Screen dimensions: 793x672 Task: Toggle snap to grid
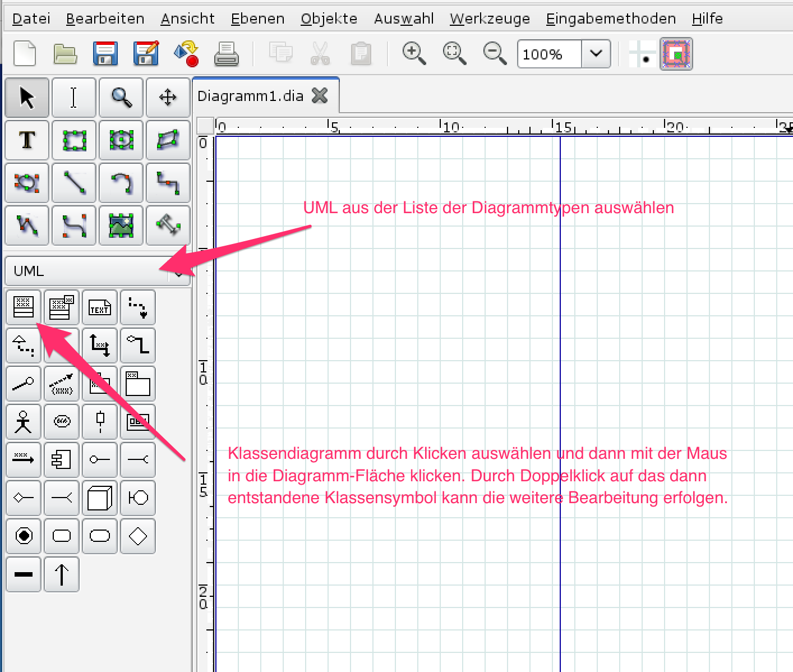(x=642, y=54)
